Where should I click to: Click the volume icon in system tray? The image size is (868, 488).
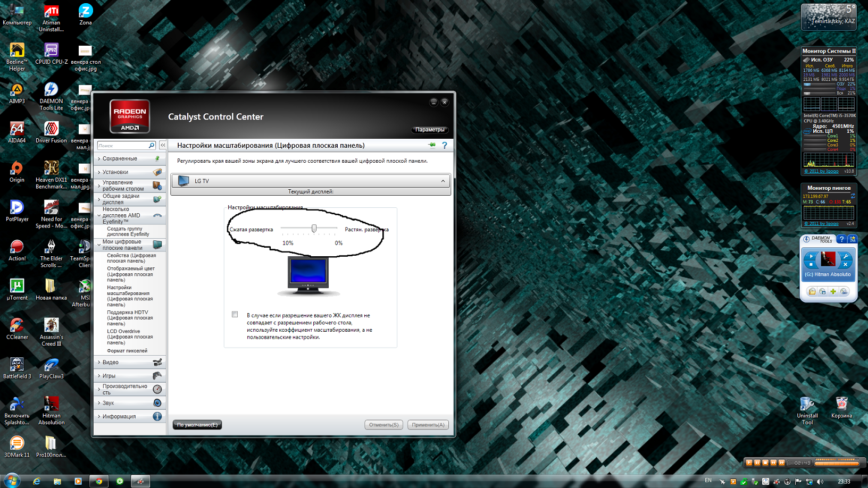pyautogui.click(x=820, y=481)
